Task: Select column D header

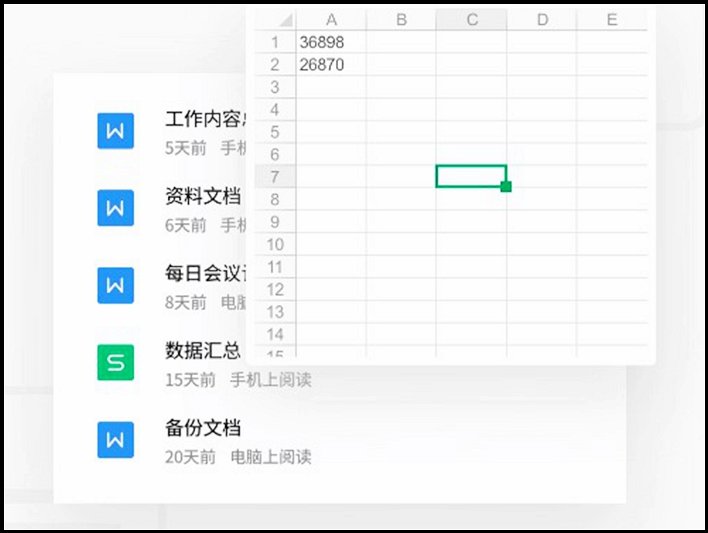Action: (x=541, y=20)
